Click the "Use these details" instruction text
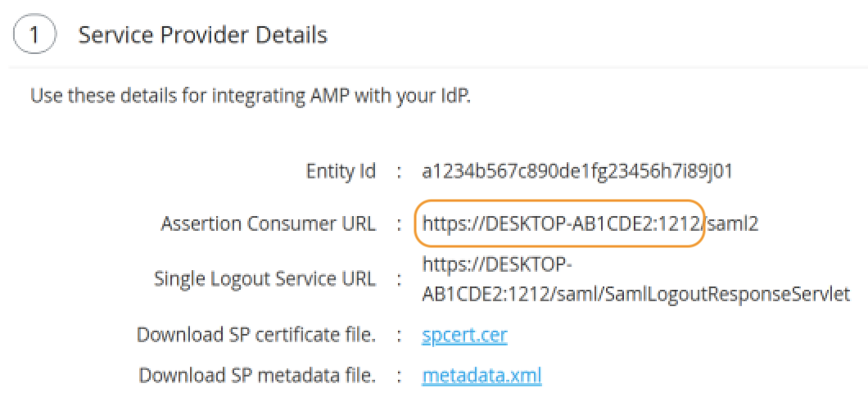 (250, 97)
